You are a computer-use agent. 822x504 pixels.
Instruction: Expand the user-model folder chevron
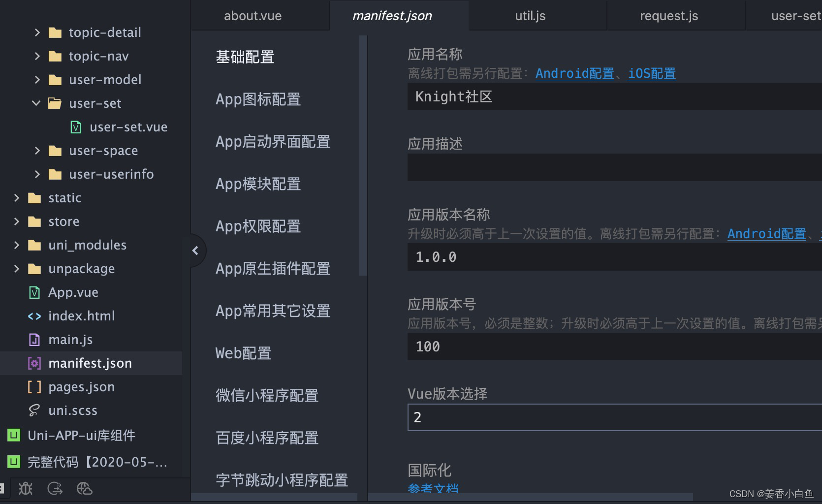point(37,80)
